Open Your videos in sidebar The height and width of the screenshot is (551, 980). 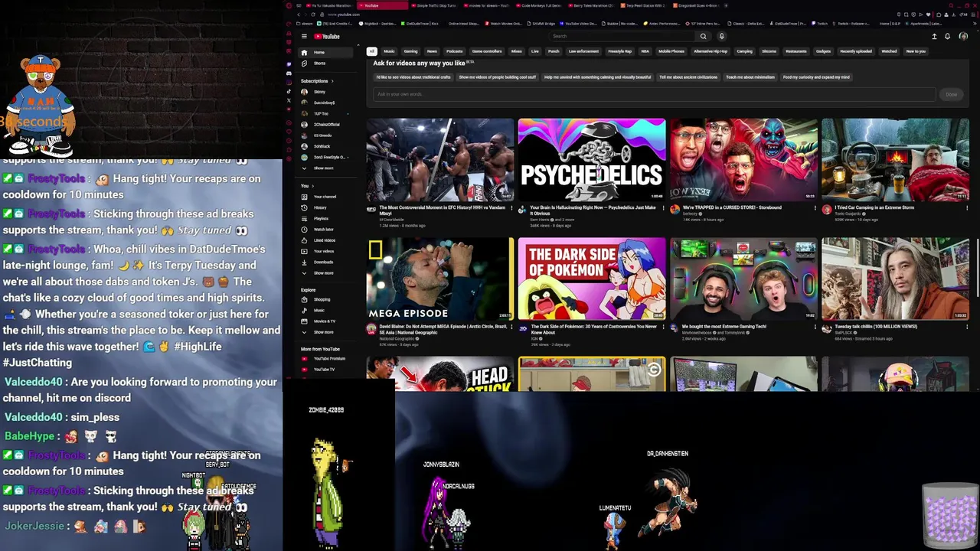tap(325, 251)
